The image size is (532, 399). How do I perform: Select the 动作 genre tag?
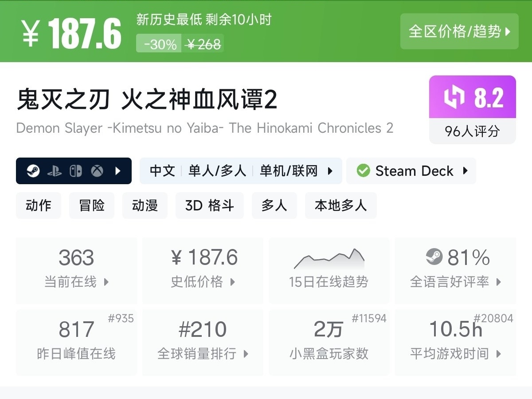click(x=39, y=205)
